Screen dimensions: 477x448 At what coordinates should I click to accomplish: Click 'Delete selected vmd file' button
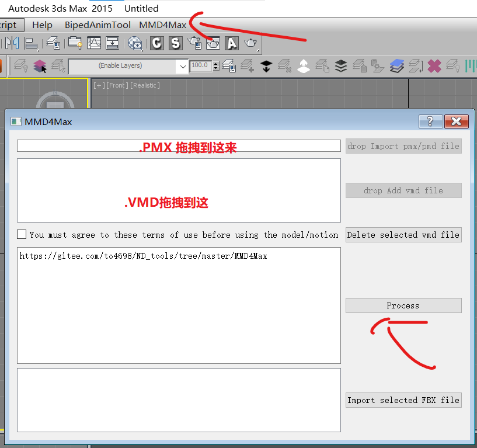[x=403, y=235]
